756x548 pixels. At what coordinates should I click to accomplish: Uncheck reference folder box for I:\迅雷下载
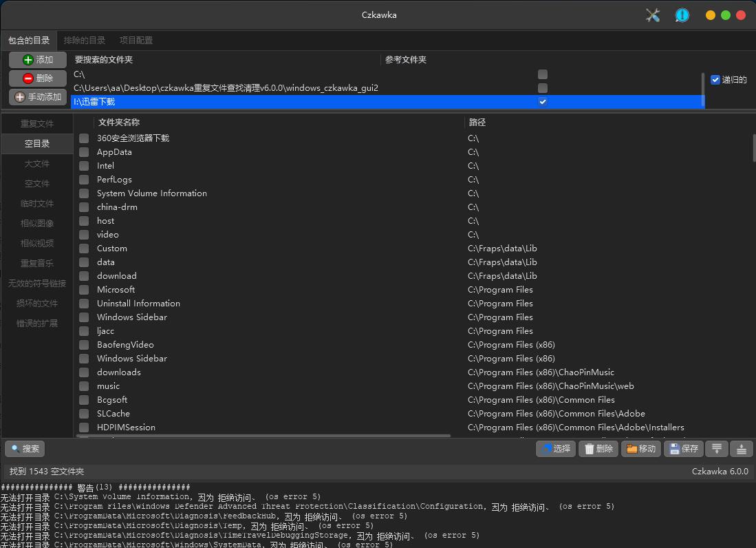(x=543, y=102)
